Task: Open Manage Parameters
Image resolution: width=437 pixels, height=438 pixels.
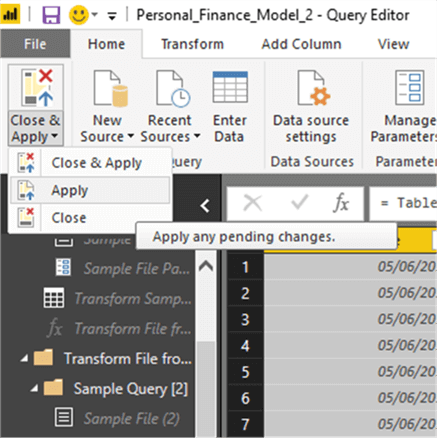Action: tap(403, 106)
